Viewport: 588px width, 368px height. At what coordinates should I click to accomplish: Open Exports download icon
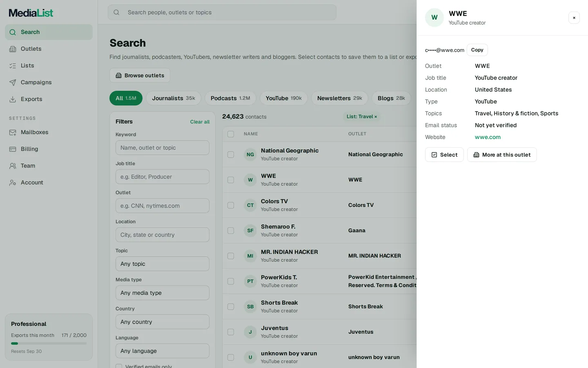[13, 99]
